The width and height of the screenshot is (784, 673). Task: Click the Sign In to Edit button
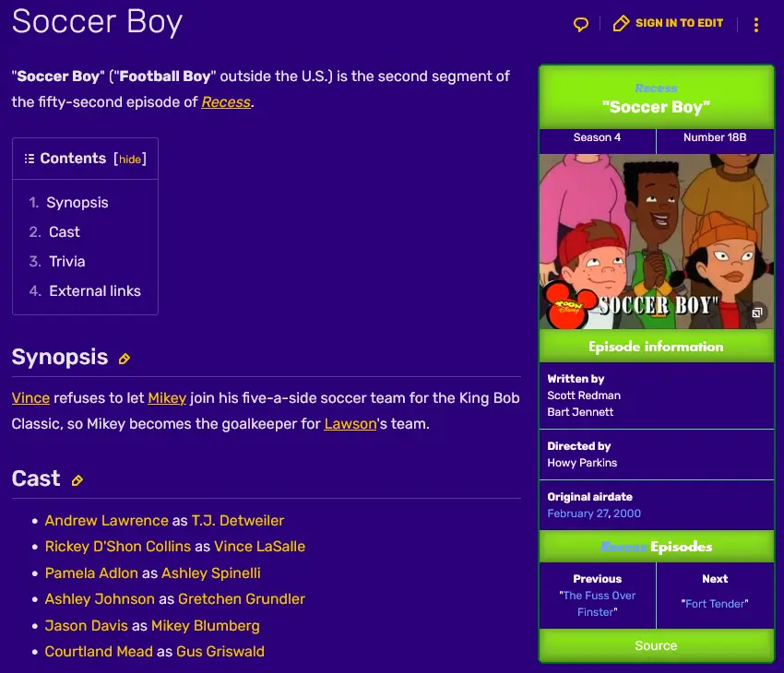(679, 23)
